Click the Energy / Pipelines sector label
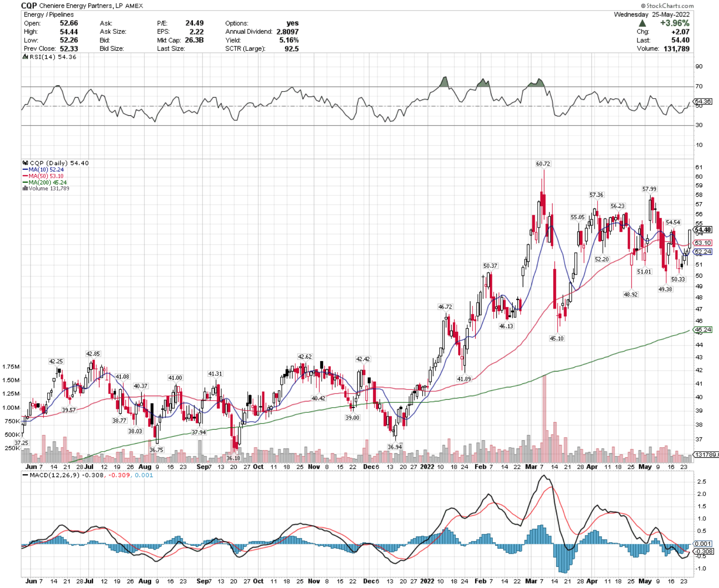Screen dimensions: 719x588 pos(49,15)
